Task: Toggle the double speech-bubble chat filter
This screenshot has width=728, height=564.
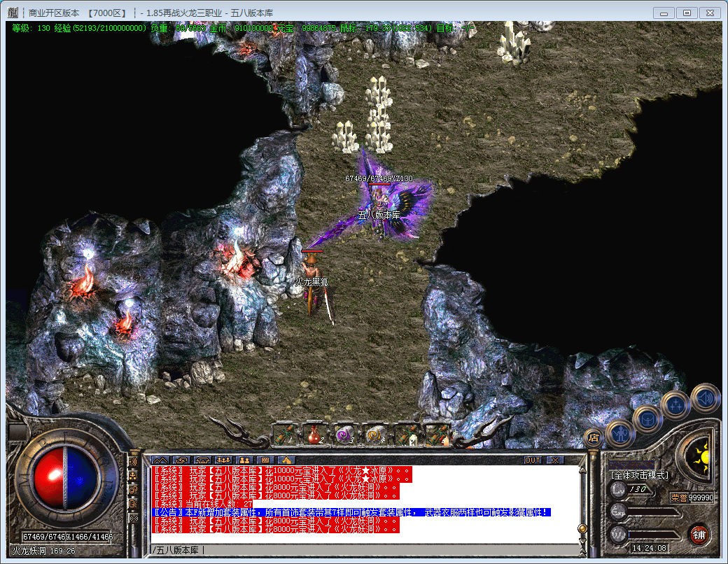Action: [x=133, y=491]
